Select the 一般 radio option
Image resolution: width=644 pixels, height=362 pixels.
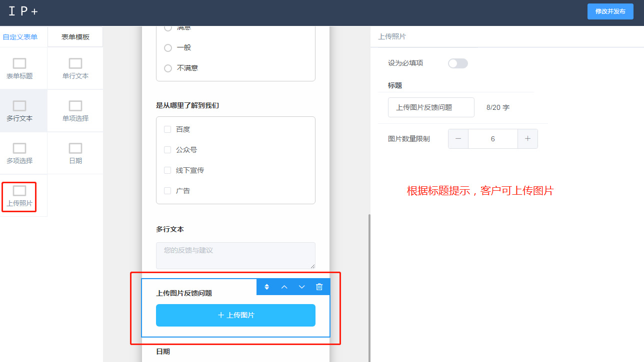click(168, 48)
